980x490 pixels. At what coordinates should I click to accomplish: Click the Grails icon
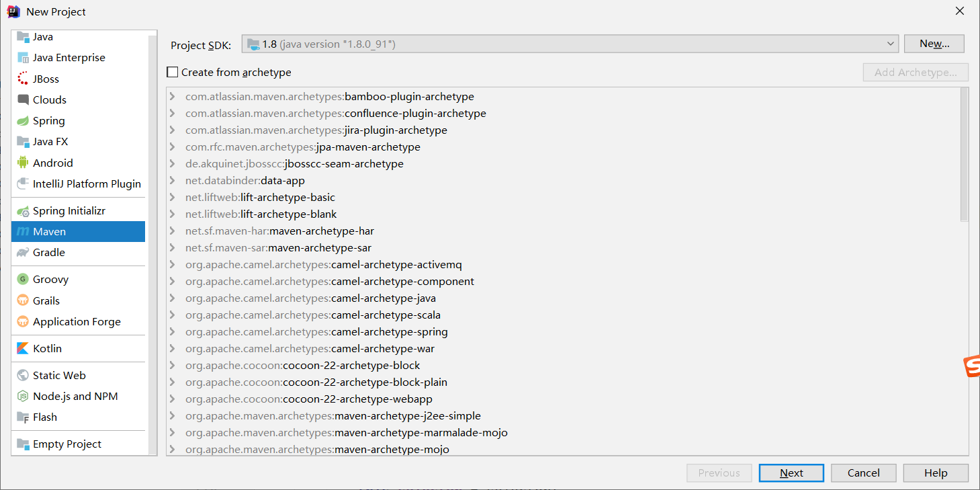tap(24, 300)
